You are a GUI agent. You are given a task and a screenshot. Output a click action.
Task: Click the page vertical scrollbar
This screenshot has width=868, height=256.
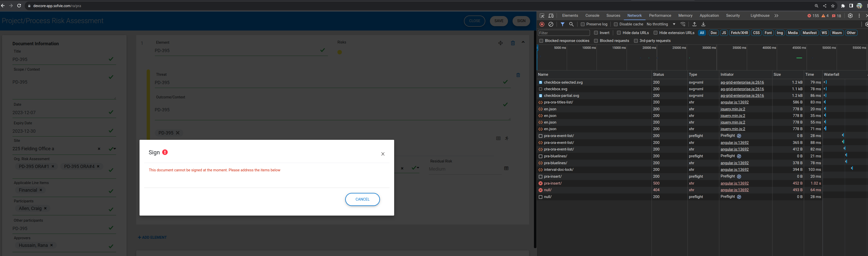pyautogui.click(x=535, y=140)
